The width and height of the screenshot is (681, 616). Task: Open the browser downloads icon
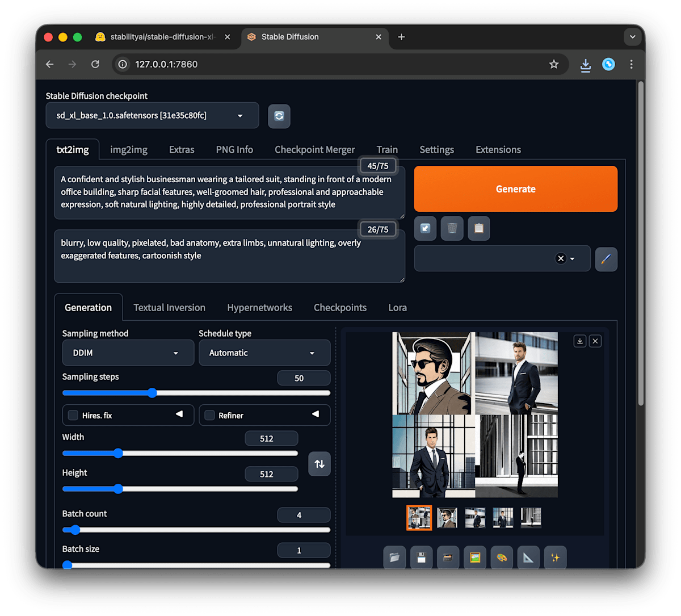click(x=586, y=65)
